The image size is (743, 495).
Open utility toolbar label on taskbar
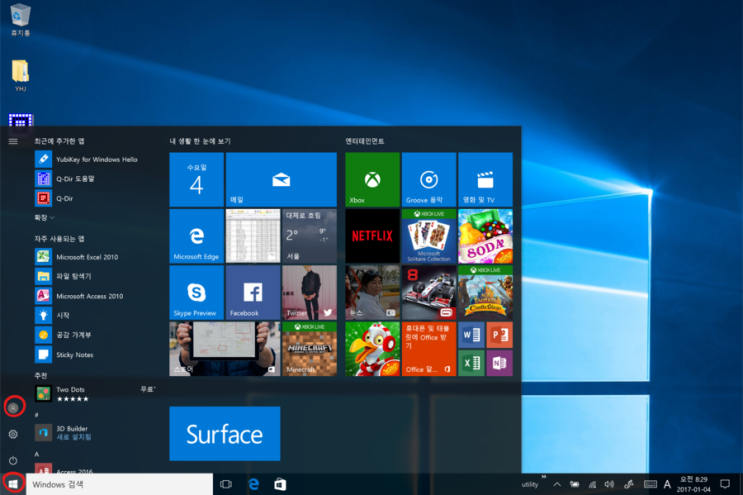(530, 485)
